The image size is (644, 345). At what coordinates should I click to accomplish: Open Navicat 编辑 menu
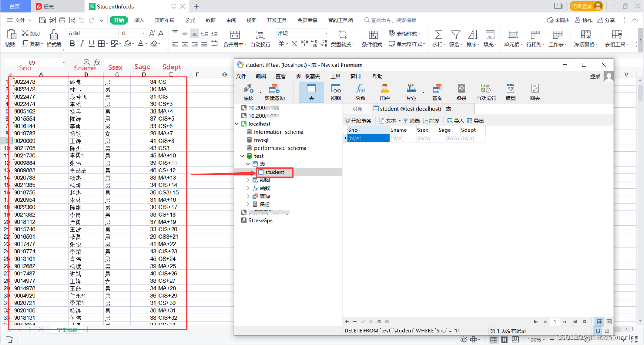point(261,76)
